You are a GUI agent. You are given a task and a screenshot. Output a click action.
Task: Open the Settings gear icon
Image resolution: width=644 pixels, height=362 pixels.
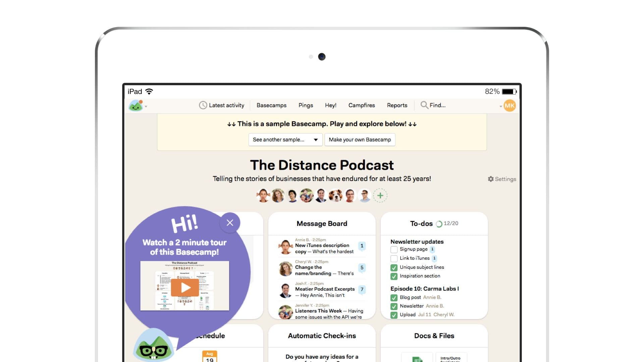click(x=491, y=179)
